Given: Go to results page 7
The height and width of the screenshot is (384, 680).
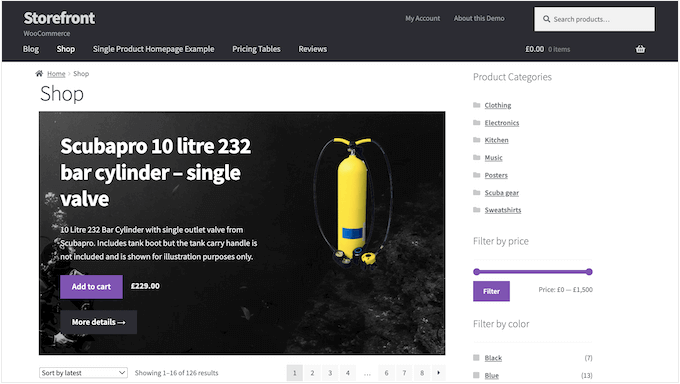Looking at the screenshot, I should point(404,373).
